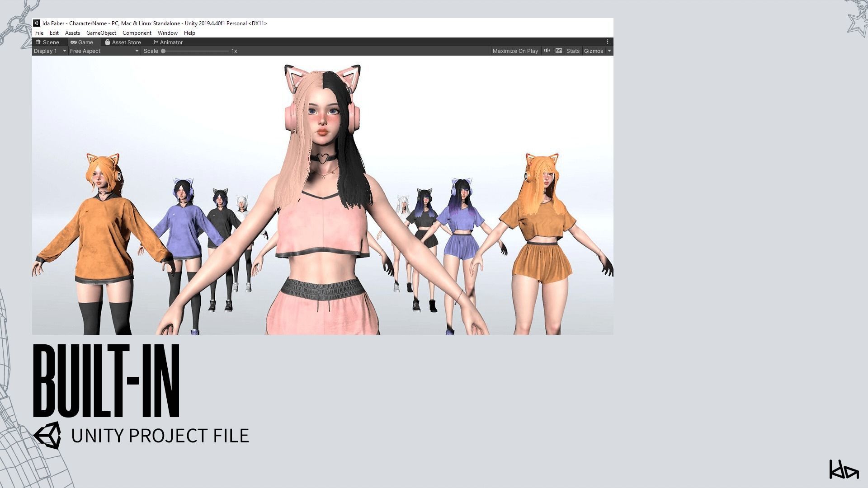This screenshot has height=488, width=868.
Task: Open the Game view options menu (three dots)
Action: pyautogui.click(x=608, y=42)
